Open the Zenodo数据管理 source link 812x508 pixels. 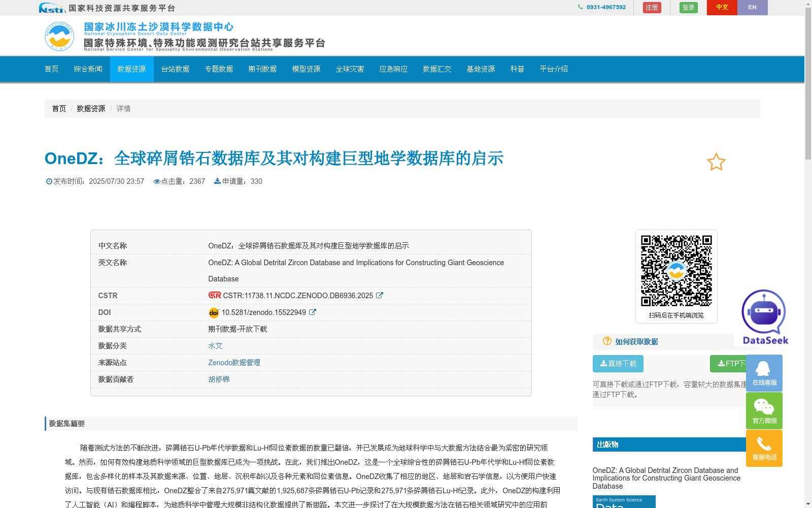[234, 363]
